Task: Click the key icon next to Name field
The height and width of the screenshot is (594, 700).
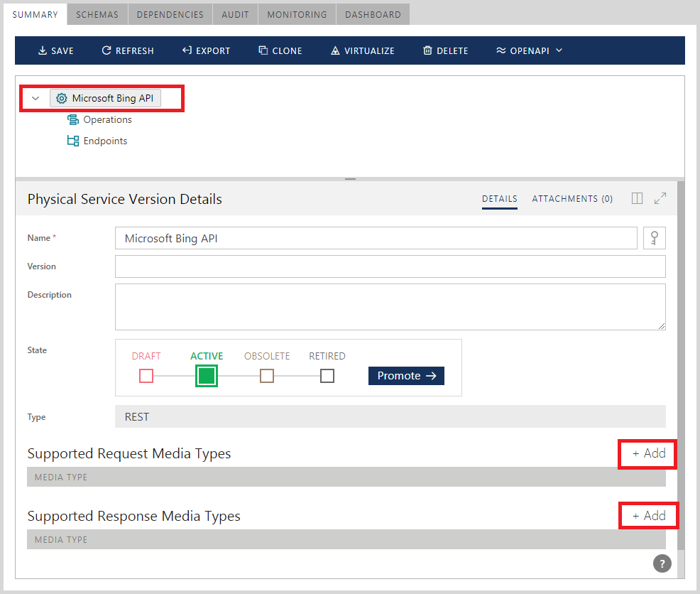Action: 654,238
